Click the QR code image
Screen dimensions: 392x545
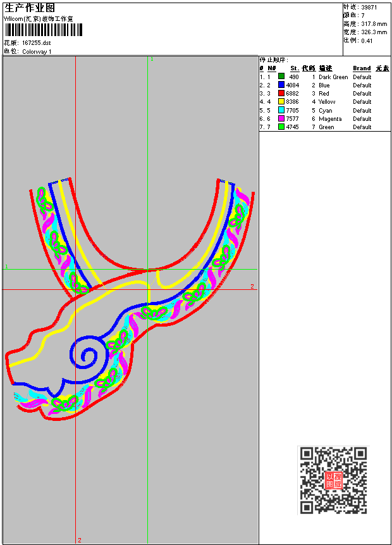(333, 480)
